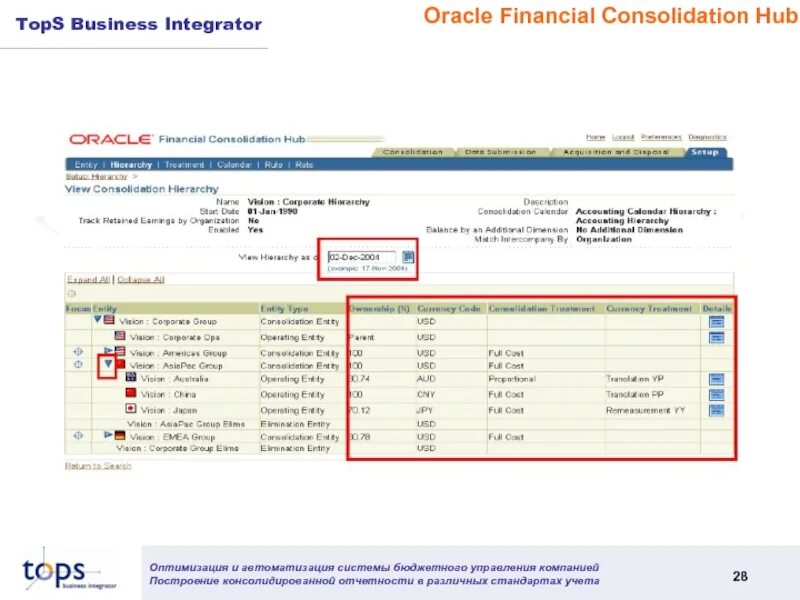Click the Currency Treatment column header
The image size is (800, 600).
pyautogui.click(x=648, y=309)
